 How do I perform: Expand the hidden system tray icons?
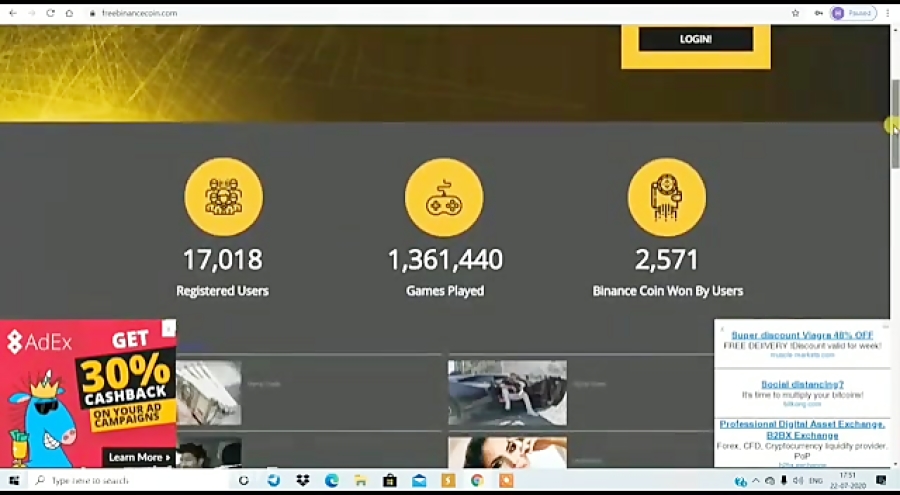coord(756,481)
